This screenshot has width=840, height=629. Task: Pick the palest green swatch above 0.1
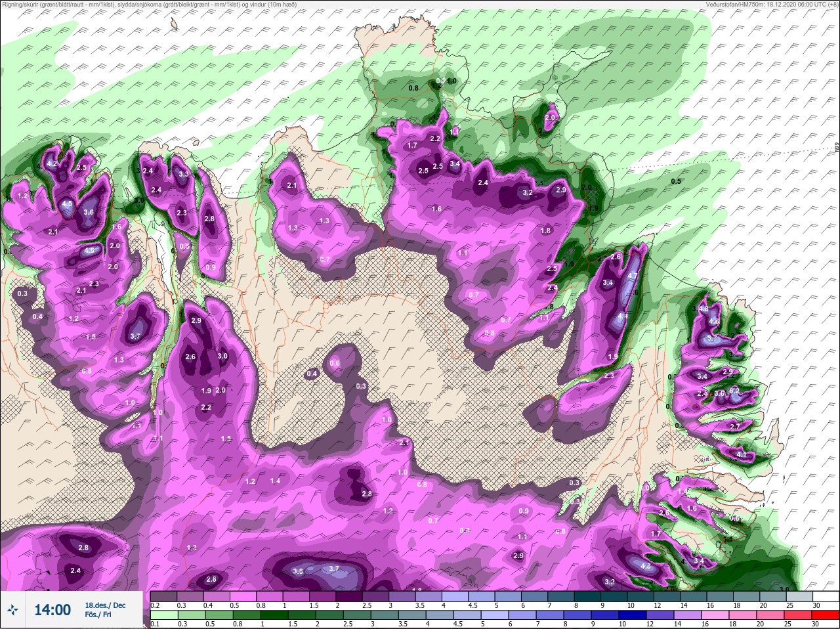163,615
